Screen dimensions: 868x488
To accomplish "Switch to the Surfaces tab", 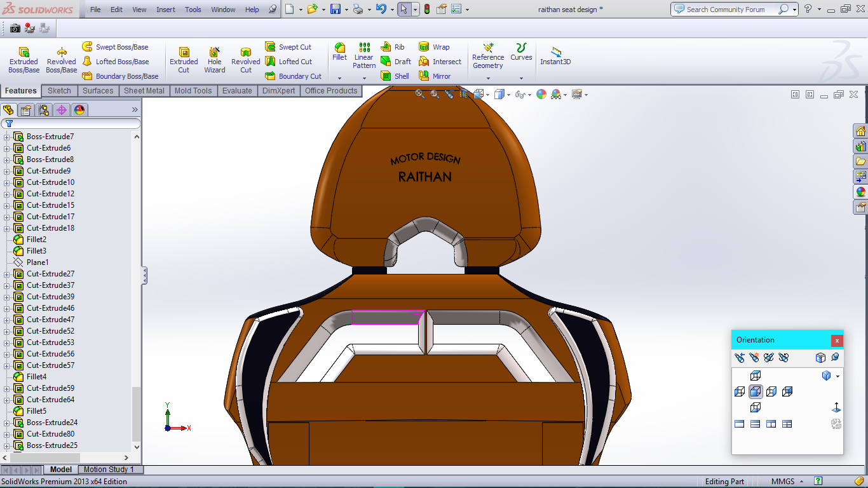I will (x=98, y=91).
